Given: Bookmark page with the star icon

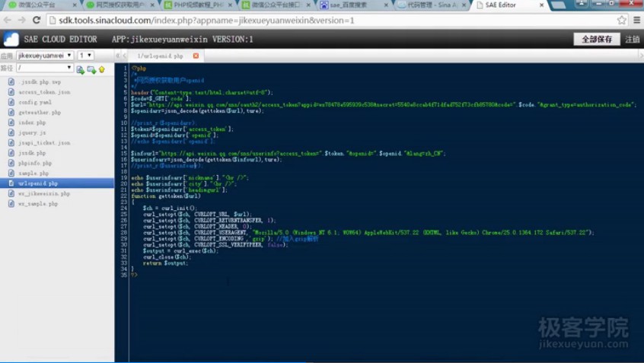Looking at the screenshot, I should point(622,20).
